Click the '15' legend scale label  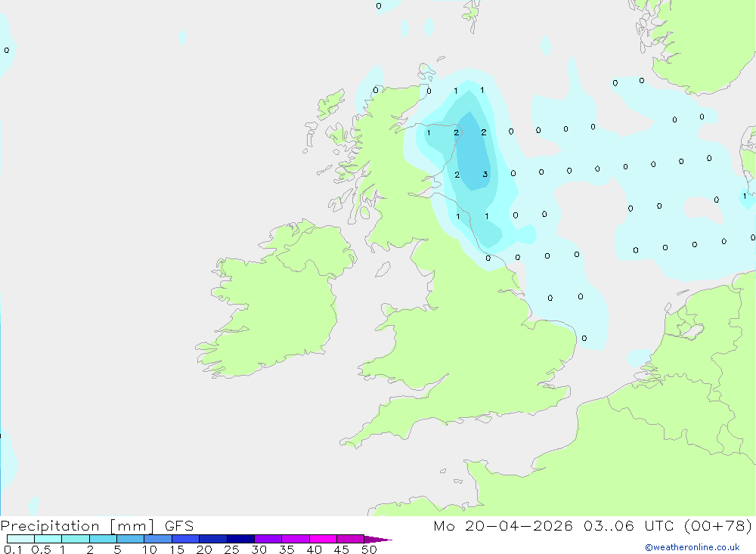point(177,549)
